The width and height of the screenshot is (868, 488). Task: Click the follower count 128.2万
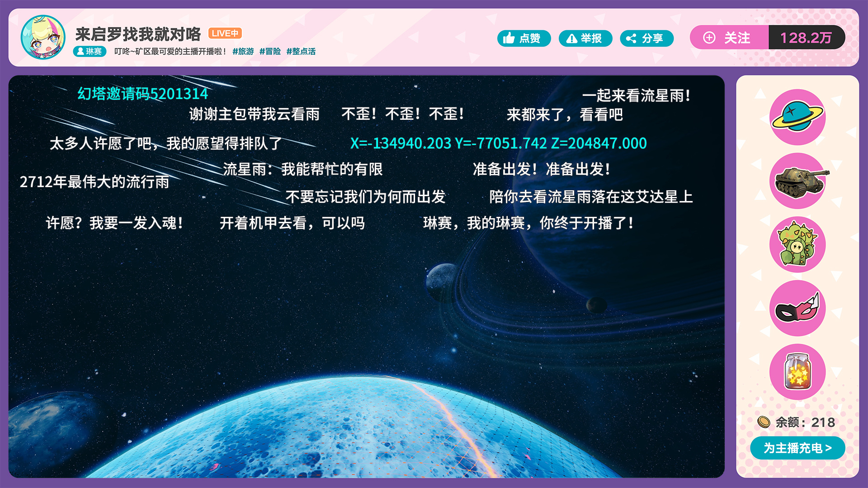(806, 38)
